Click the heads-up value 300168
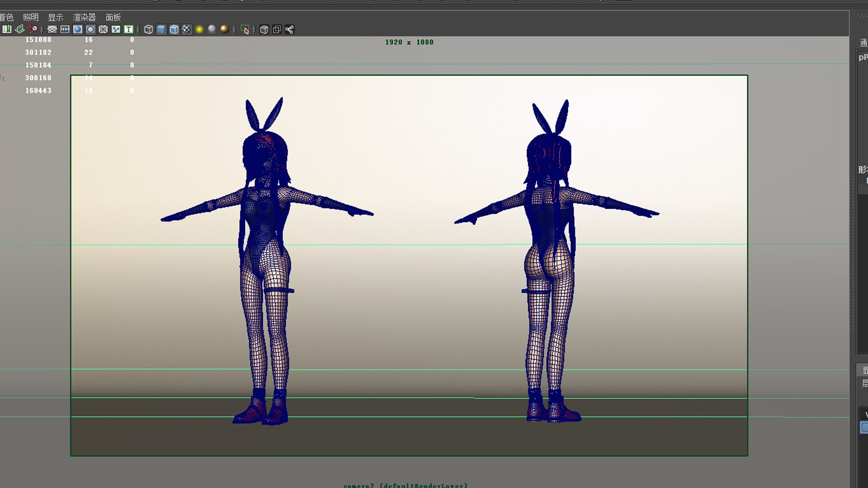This screenshot has height=488, width=868. coord(38,78)
